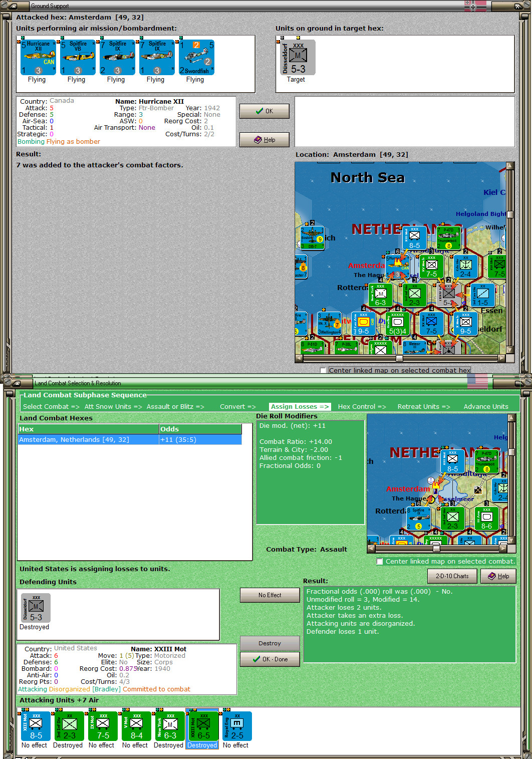
Task: Click the Wellington bomber counter on upper map
Action: 330,324
